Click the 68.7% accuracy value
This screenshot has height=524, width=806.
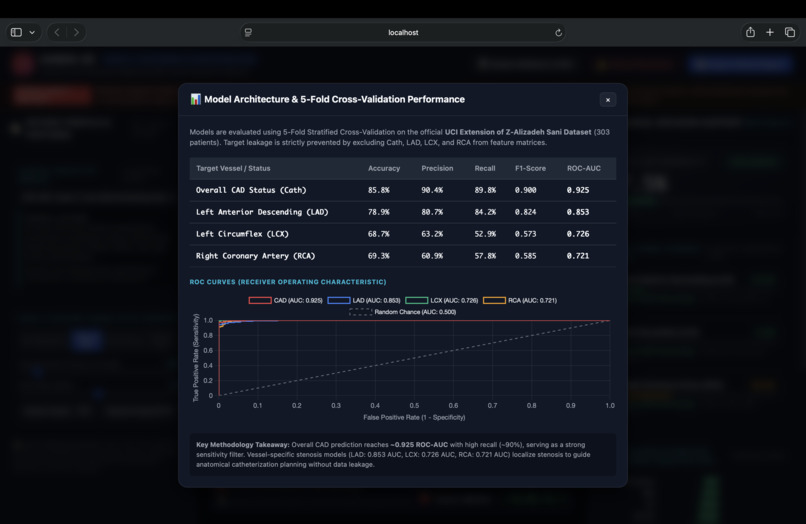click(378, 233)
